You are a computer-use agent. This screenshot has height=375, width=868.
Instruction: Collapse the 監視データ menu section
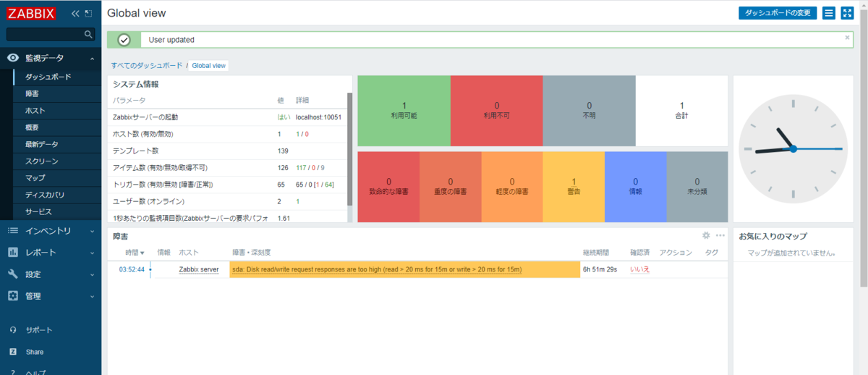pyautogui.click(x=92, y=58)
